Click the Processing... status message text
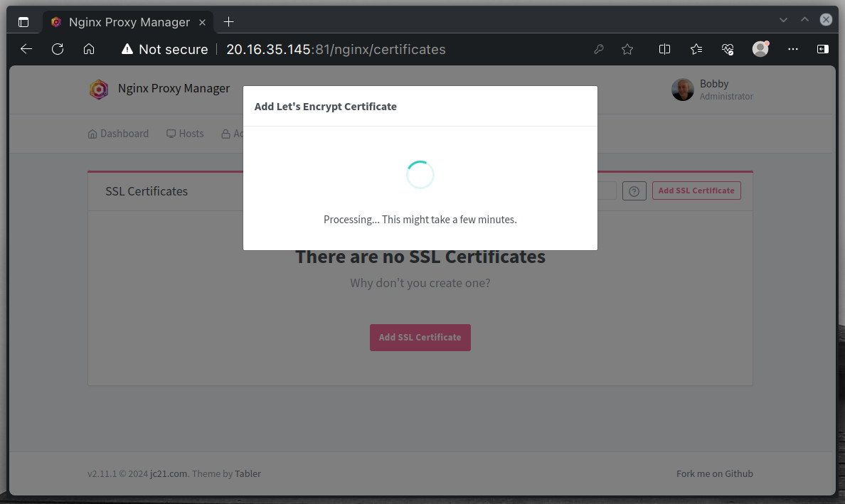This screenshot has height=504, width=845. click(420, 220)
